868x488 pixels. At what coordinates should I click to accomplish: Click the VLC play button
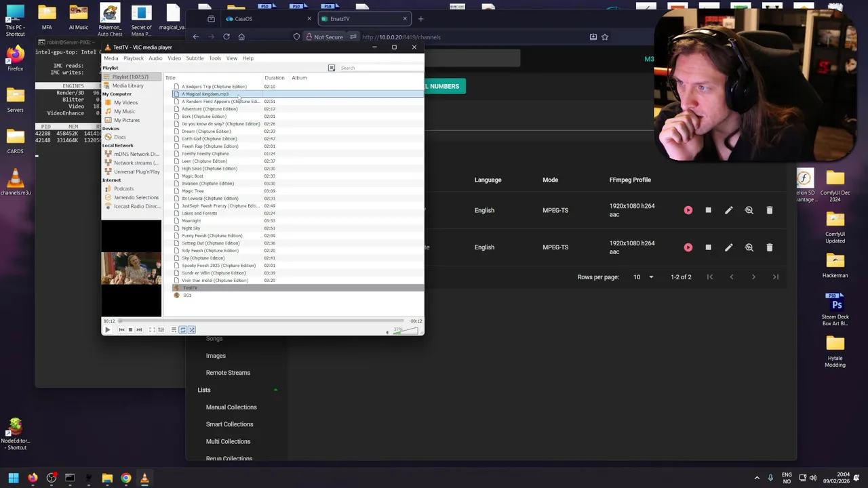[x=107, y=330]
